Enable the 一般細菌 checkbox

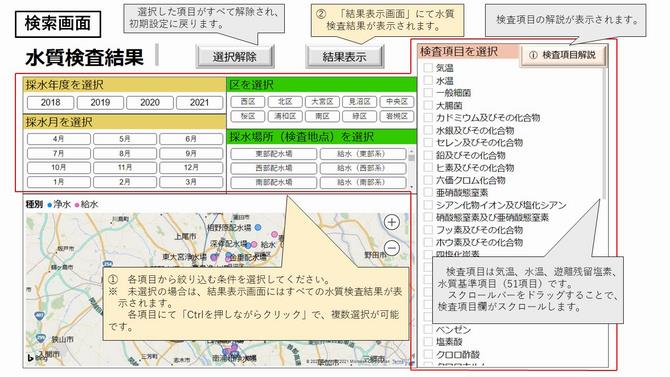428,93
